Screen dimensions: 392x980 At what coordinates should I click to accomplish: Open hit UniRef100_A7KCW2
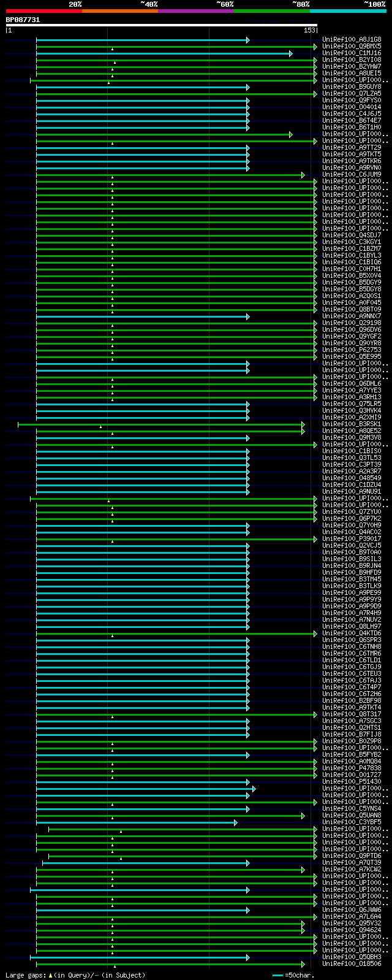point(352,870)
